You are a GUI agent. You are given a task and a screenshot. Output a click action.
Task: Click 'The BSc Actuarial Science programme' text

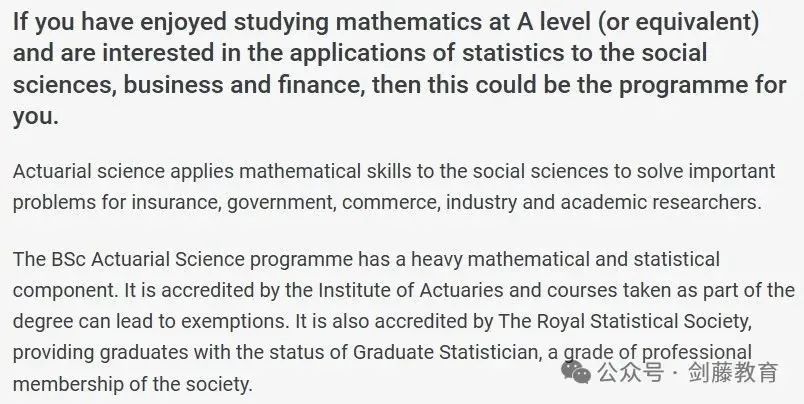pos(183,259)
